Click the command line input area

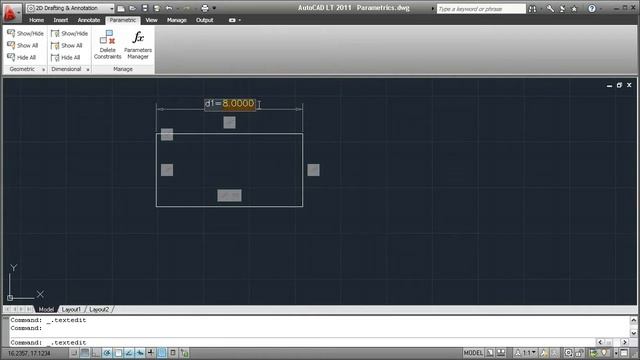coord(302,342)
